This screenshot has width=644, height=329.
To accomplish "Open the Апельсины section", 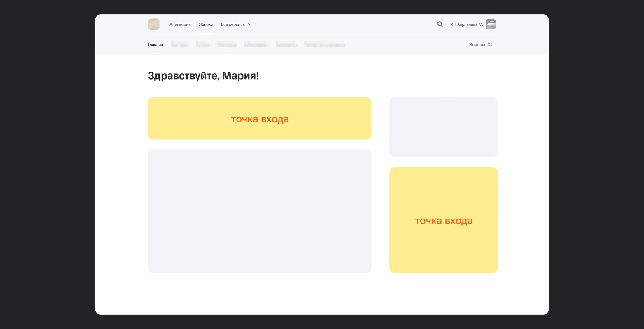I will 180,24.
